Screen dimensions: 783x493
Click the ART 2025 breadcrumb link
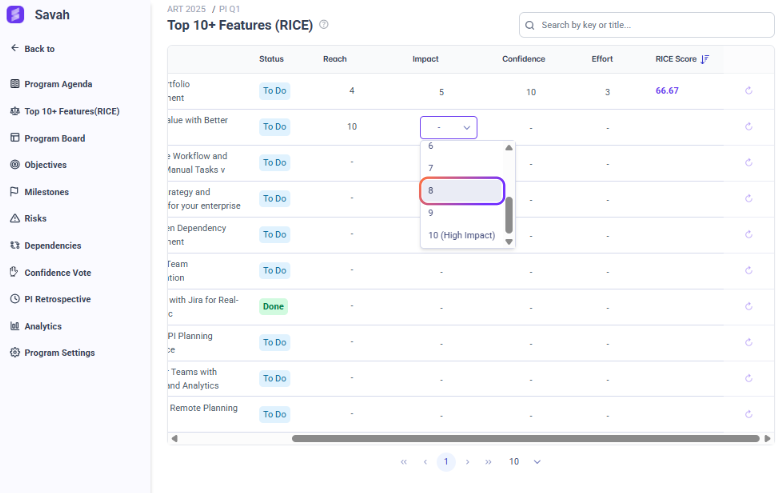185,8
